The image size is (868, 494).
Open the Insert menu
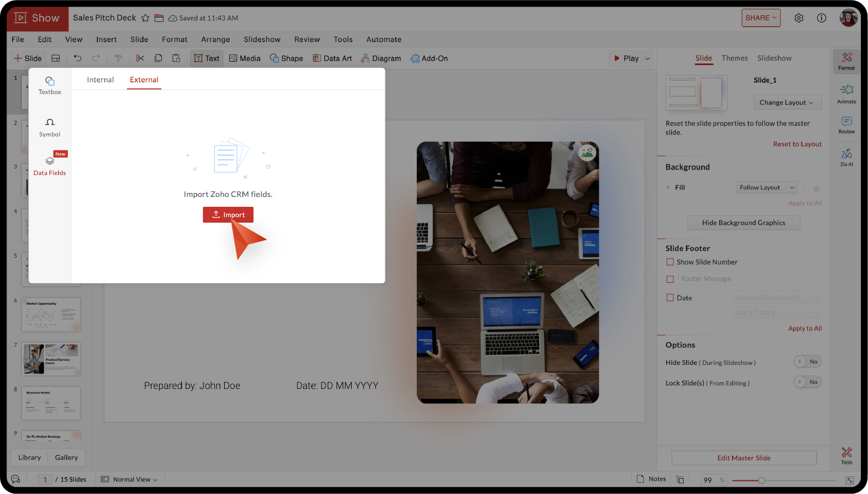106,39
